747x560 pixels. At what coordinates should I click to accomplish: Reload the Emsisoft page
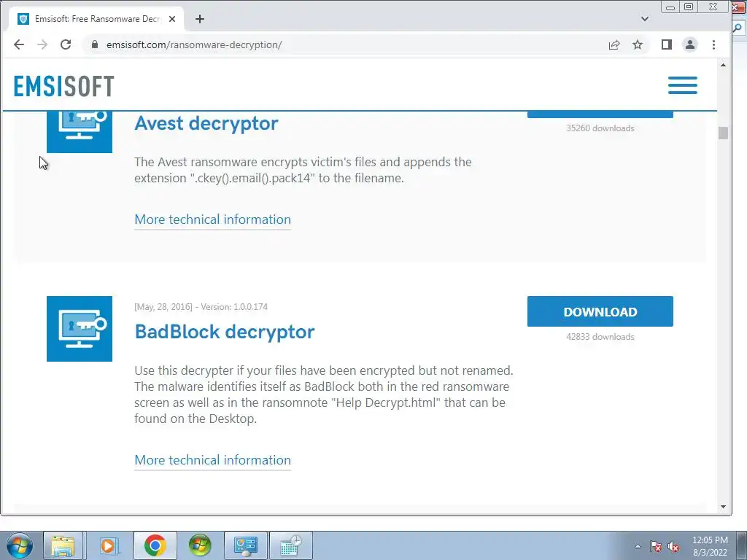(66, 44)
